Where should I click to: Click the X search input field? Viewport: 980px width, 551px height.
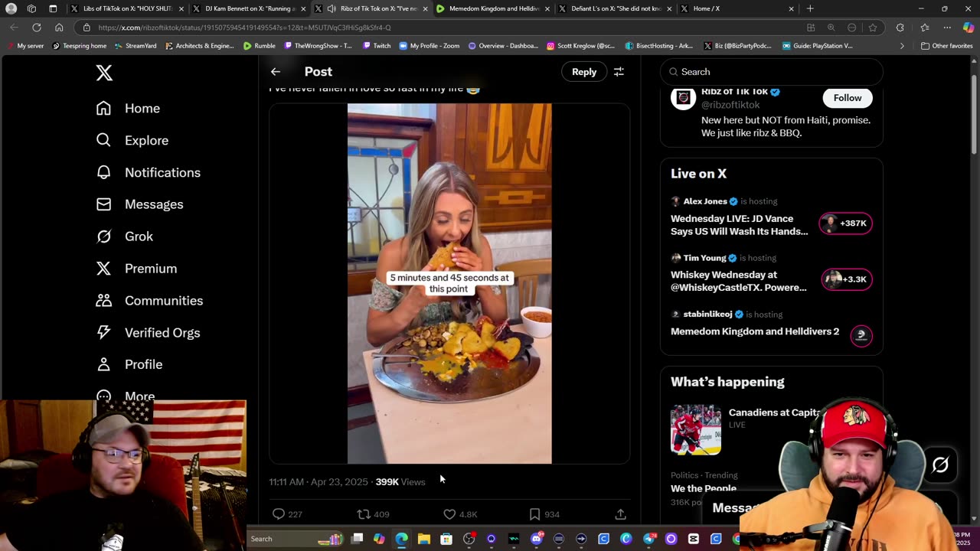click(x=772, y=72)
